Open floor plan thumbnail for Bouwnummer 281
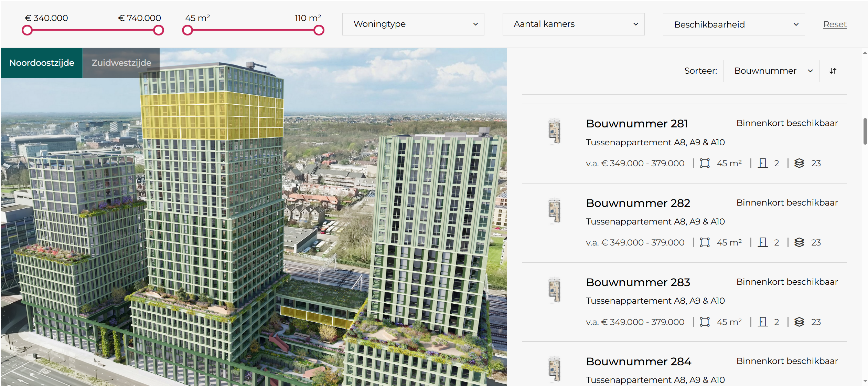 click(555, 131)
